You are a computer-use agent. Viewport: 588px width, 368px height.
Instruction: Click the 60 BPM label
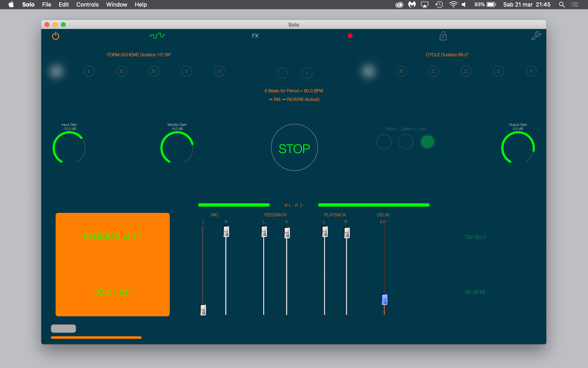point(475,292)
